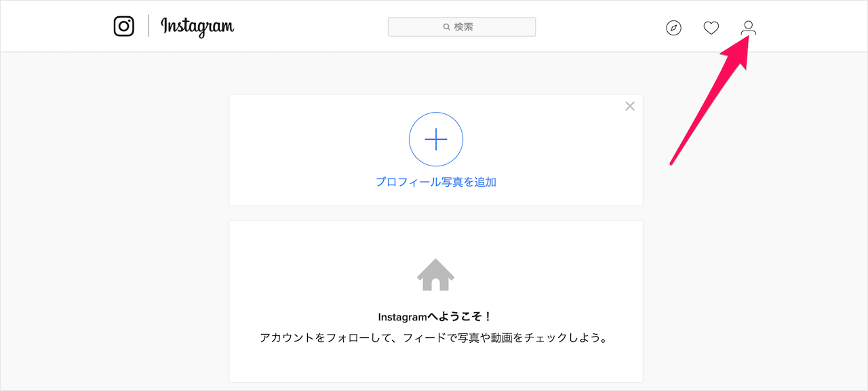
Task: Click the blue plus circle to add photo
Action: 435,139
